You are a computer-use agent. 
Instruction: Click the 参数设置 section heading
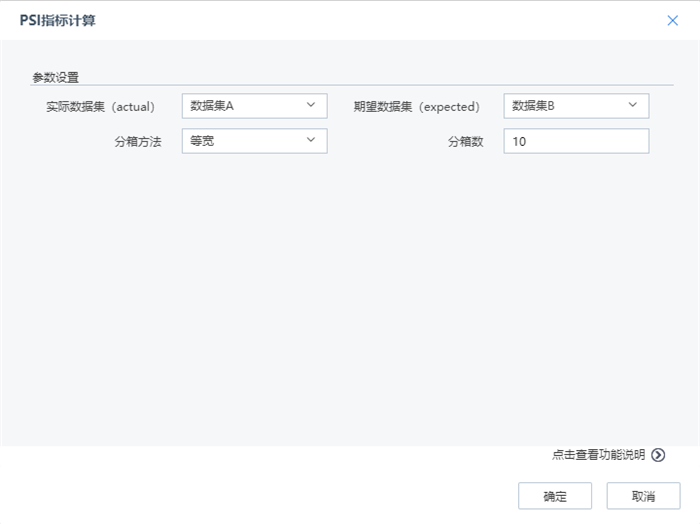coord(55,78)
